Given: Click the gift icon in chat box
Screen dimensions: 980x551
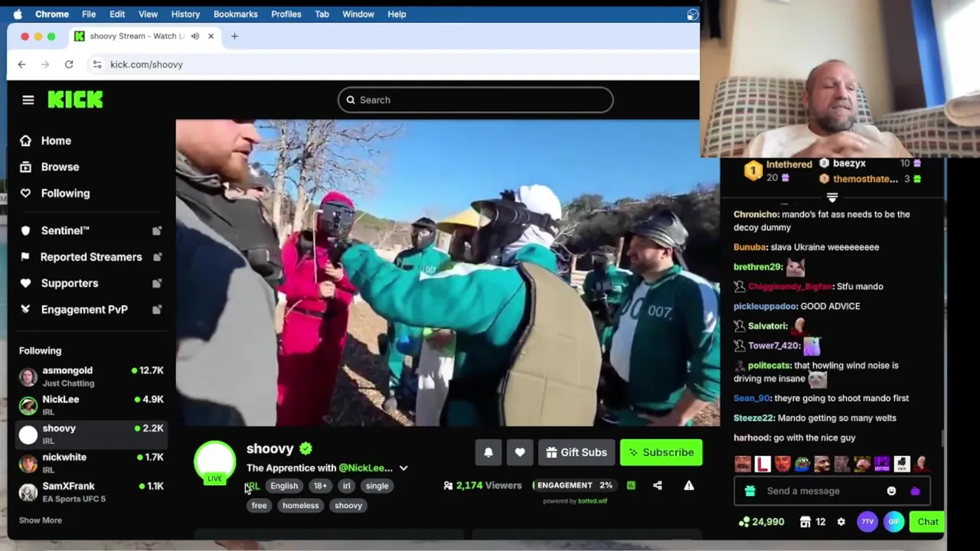Looking at the screenshot, I should tap(750, 491).
